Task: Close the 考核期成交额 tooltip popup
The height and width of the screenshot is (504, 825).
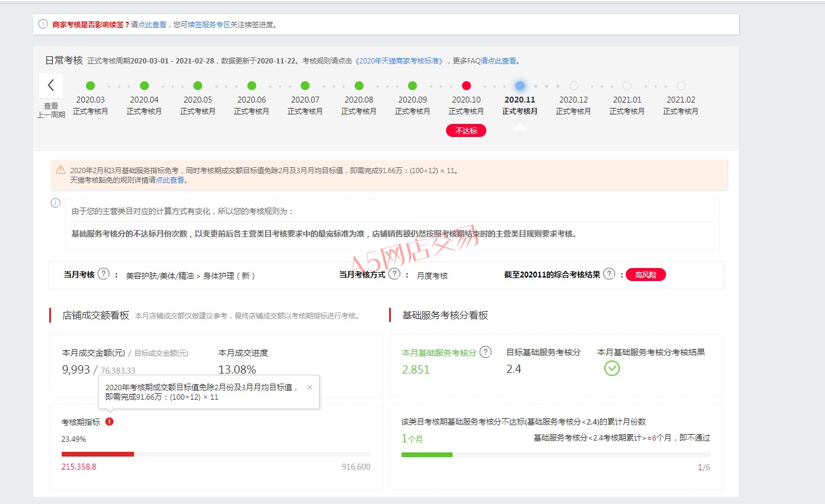Action: coord(309,387)
